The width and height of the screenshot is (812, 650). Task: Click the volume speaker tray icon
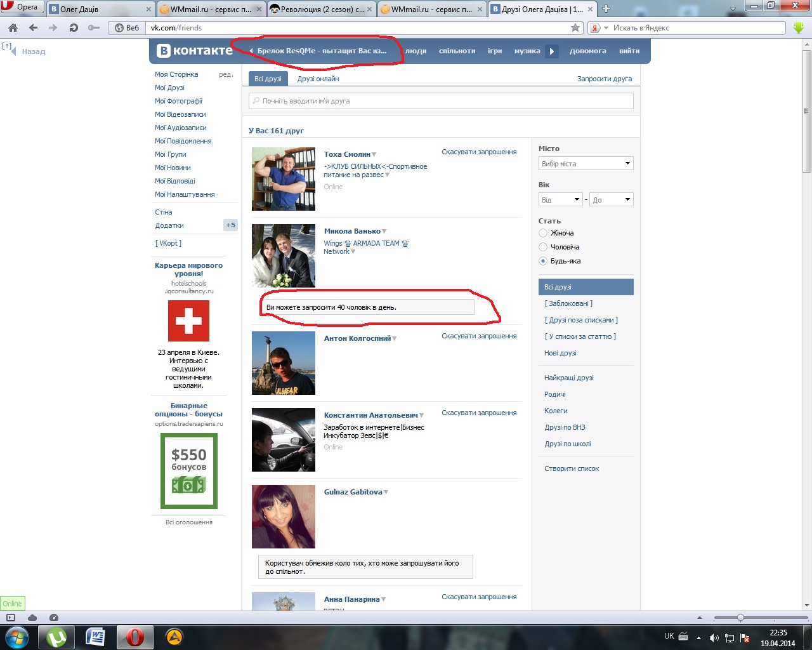(714, 638)
